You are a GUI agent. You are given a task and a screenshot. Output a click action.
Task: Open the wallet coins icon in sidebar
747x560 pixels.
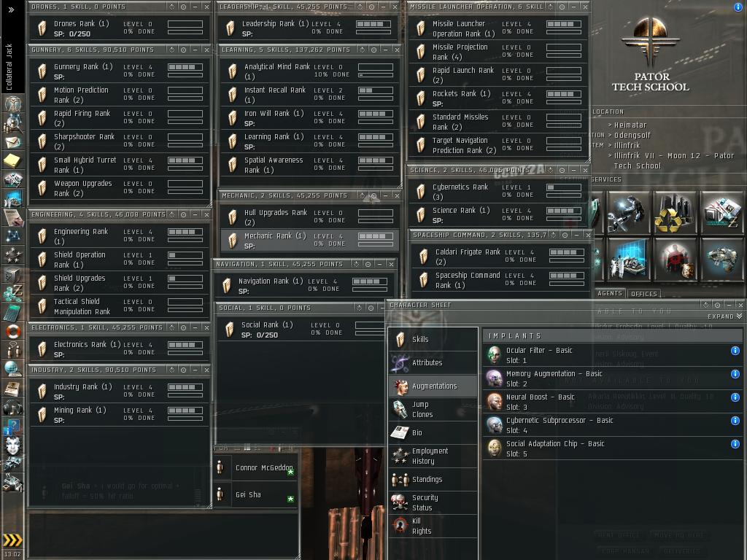pos(12,294)
